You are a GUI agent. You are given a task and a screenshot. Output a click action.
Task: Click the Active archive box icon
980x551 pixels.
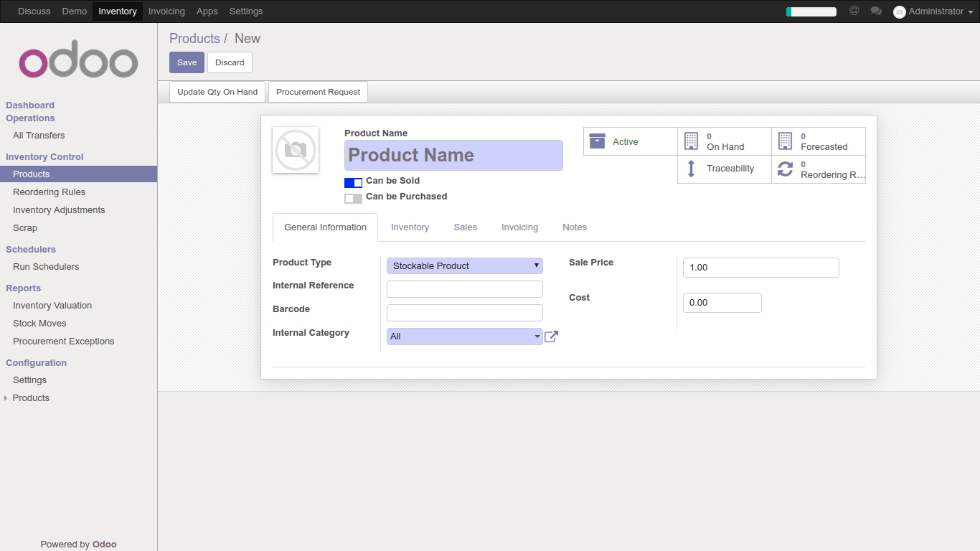click(597, 141)
